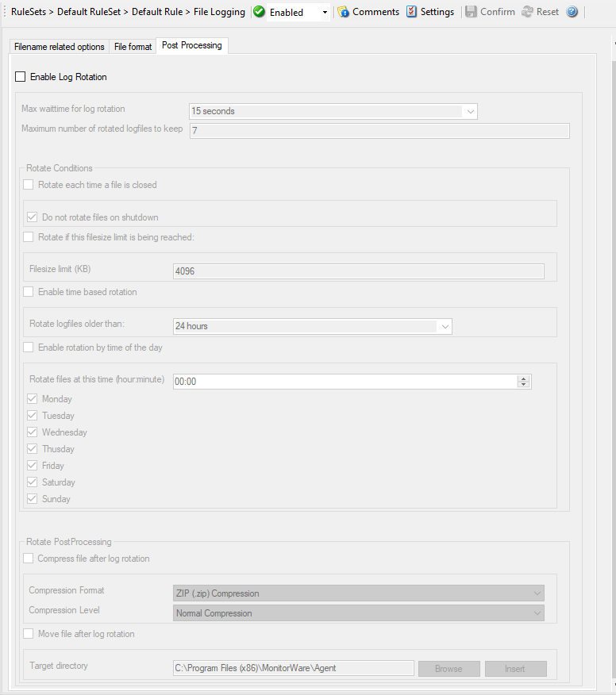Toggle the Monday checkbox
This screenshot has width=616, height=695.
(32, 399)
